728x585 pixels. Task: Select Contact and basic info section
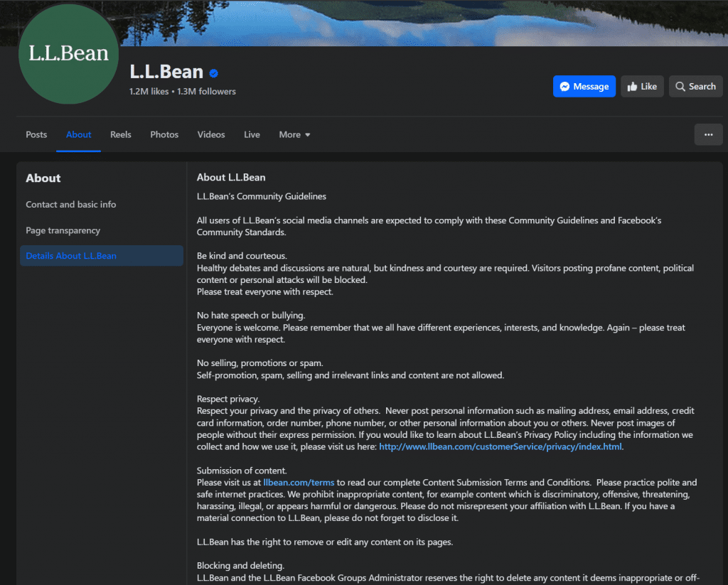pos(71,205)
